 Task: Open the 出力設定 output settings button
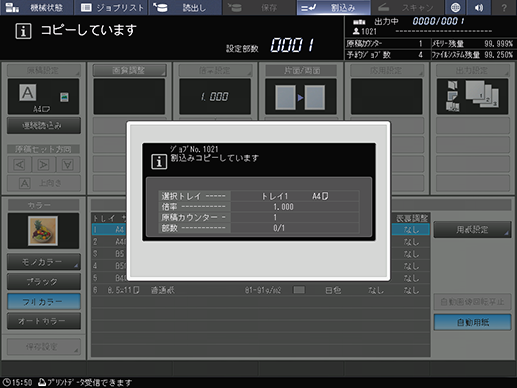tap(472, 70)
